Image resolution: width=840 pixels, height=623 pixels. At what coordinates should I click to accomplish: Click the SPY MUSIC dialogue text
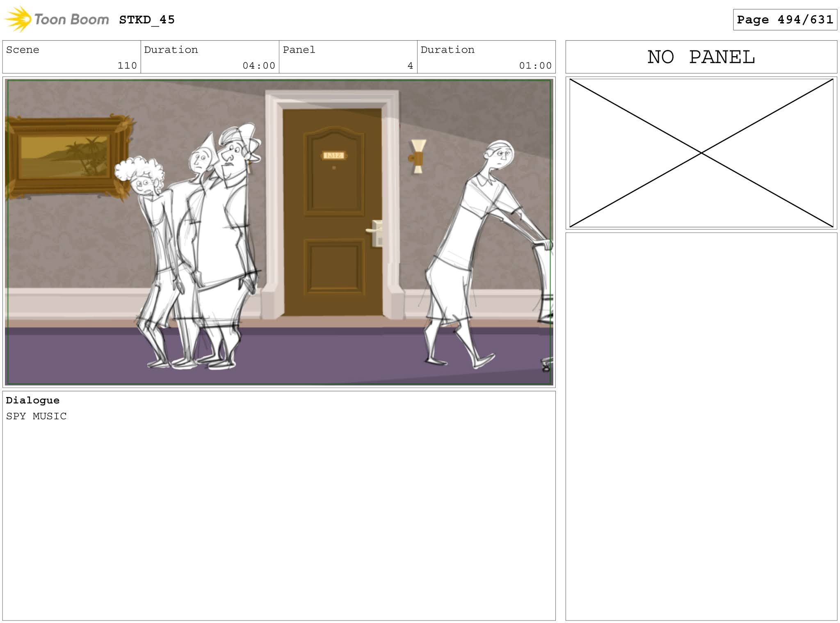pos(36,416)
